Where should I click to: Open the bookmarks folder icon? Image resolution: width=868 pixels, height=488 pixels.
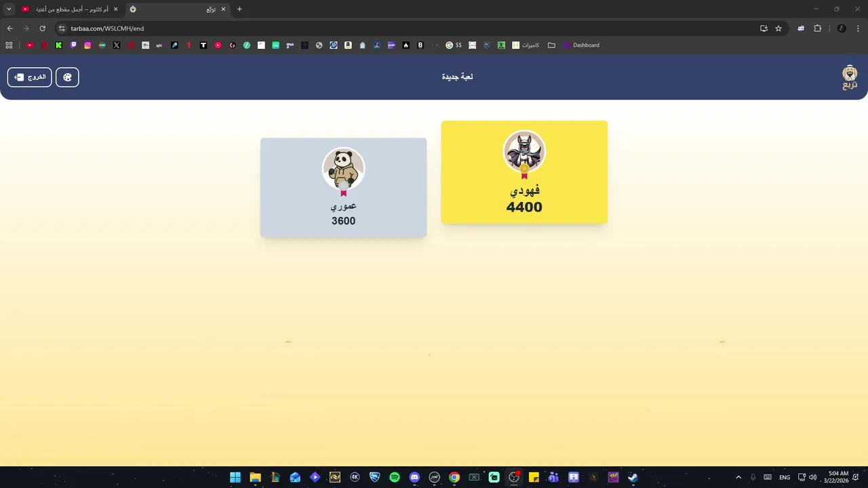tap(551, 45)
